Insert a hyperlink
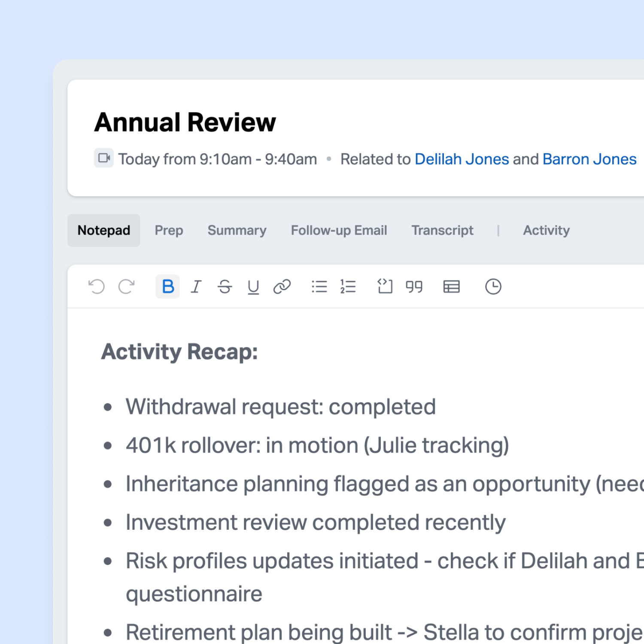 [x=282, y=286]
